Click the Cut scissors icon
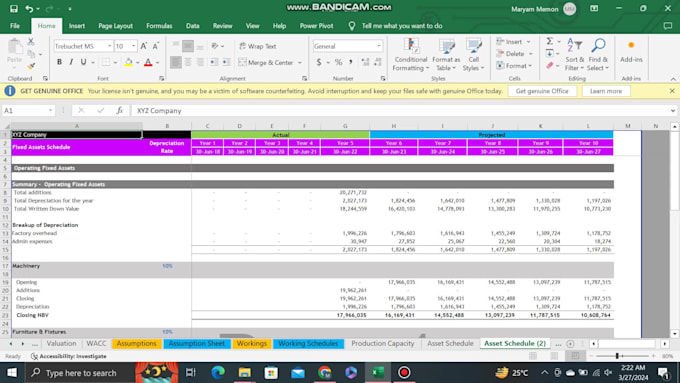 (31, 42)
